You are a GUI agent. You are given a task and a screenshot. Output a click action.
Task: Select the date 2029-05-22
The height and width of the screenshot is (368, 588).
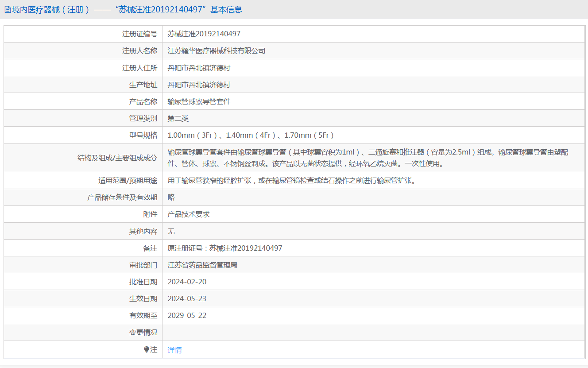187,315
